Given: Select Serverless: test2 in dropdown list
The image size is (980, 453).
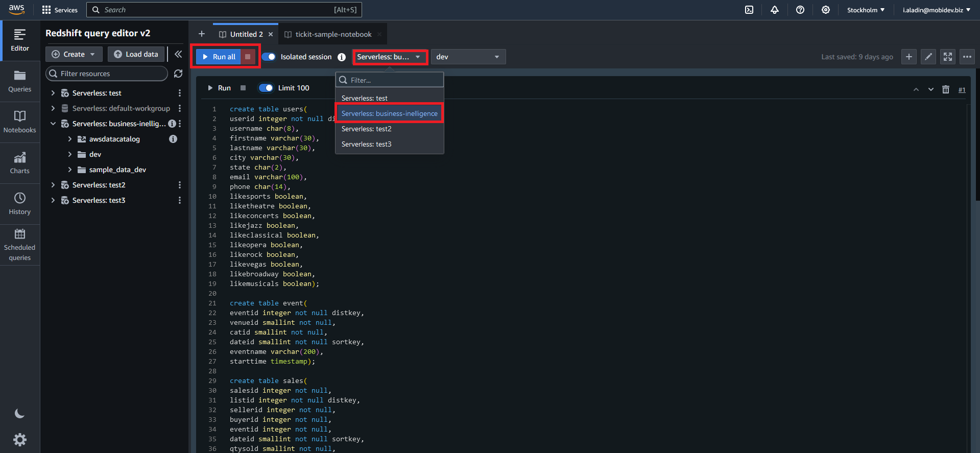Looking at the screenshot, I should pyautogui.click(x=390, y=129).
